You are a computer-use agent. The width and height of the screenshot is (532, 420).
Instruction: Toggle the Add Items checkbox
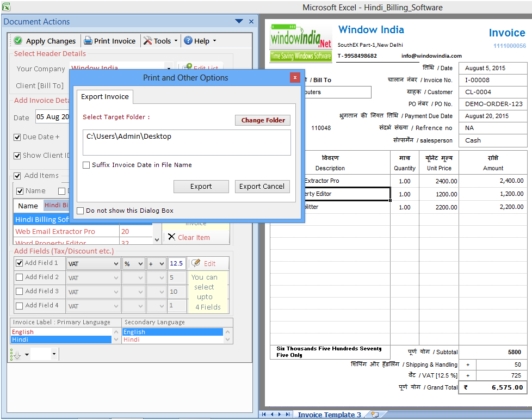point(17,176)
